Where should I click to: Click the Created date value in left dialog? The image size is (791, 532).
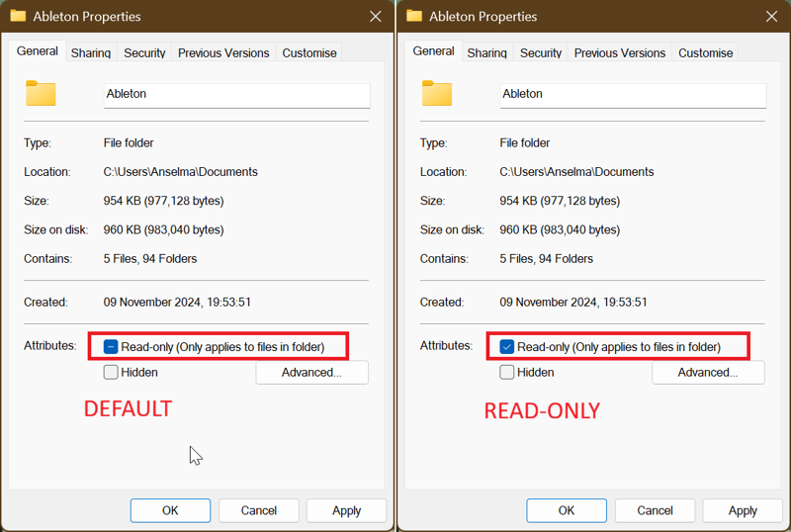click(177, 302)
